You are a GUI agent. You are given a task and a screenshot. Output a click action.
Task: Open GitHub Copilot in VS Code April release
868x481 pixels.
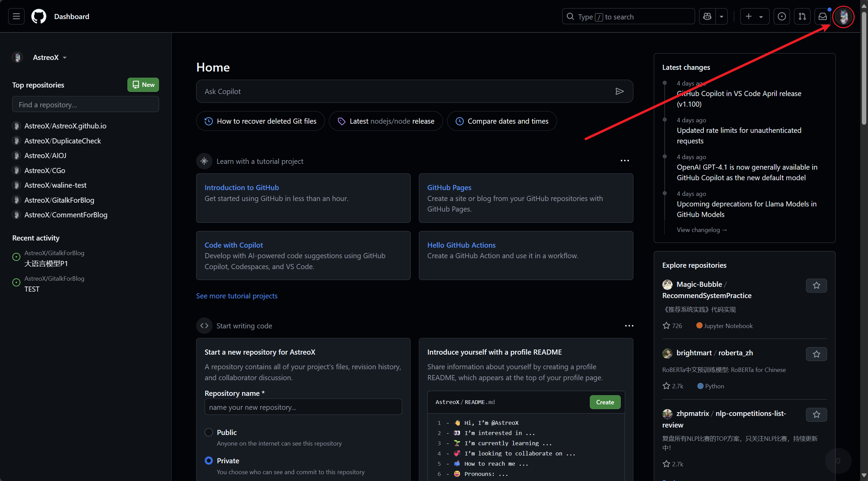pos(739,99)
